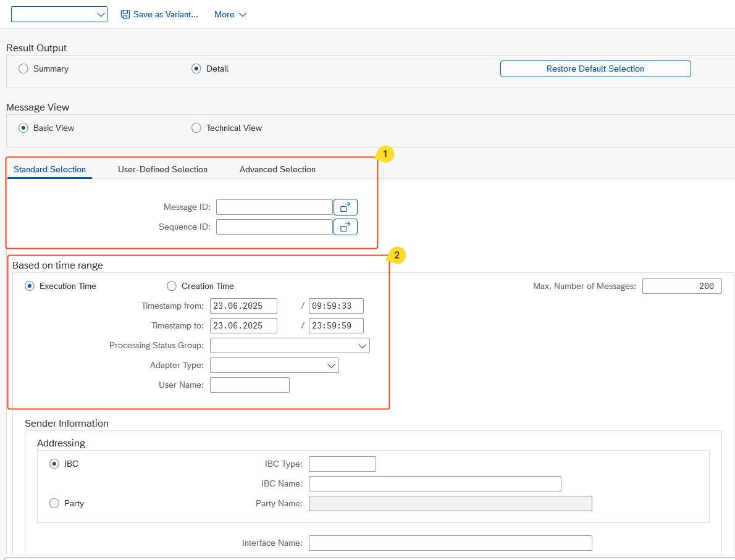
Task: Click the Interface Name input field
Action: 450,543
